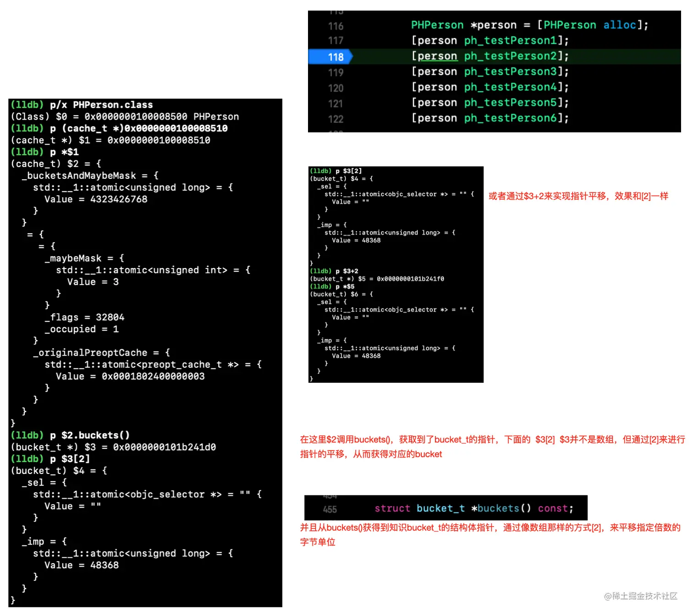Click the 'p *$1' lldb command
This screenshot has height=616, width=693.
64,152
